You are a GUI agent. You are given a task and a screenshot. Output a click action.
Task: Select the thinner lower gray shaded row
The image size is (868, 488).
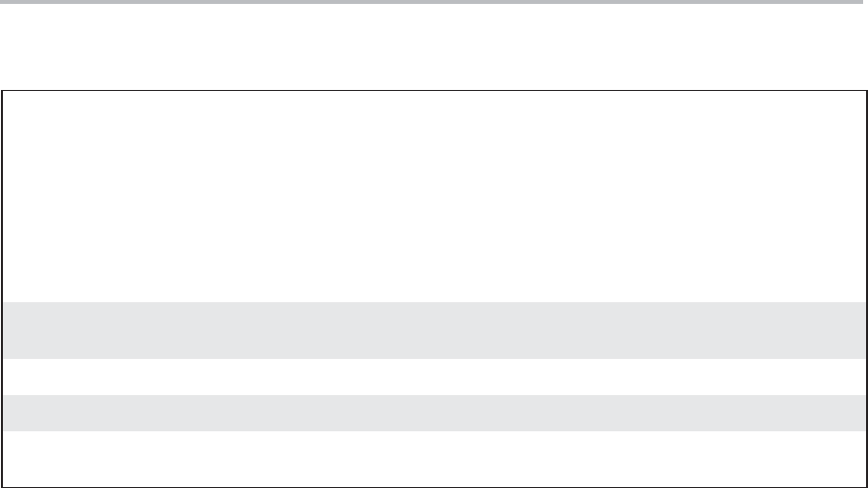[434, 413]
